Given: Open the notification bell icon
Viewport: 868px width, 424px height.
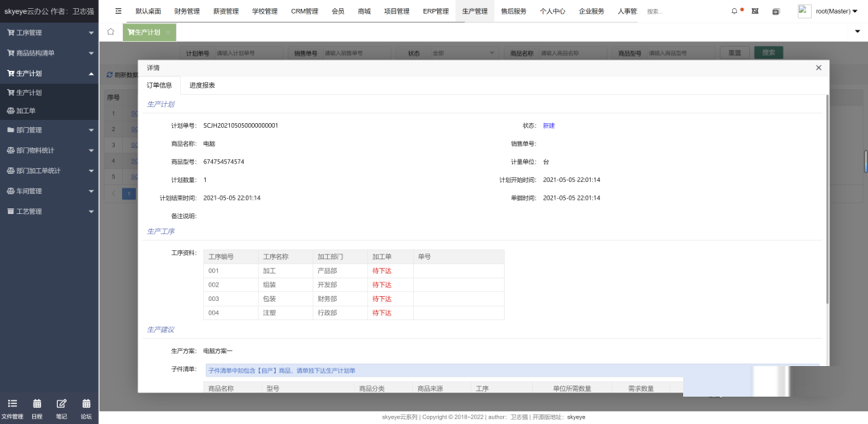Looking at the screenshot, I should coord(734,11).
